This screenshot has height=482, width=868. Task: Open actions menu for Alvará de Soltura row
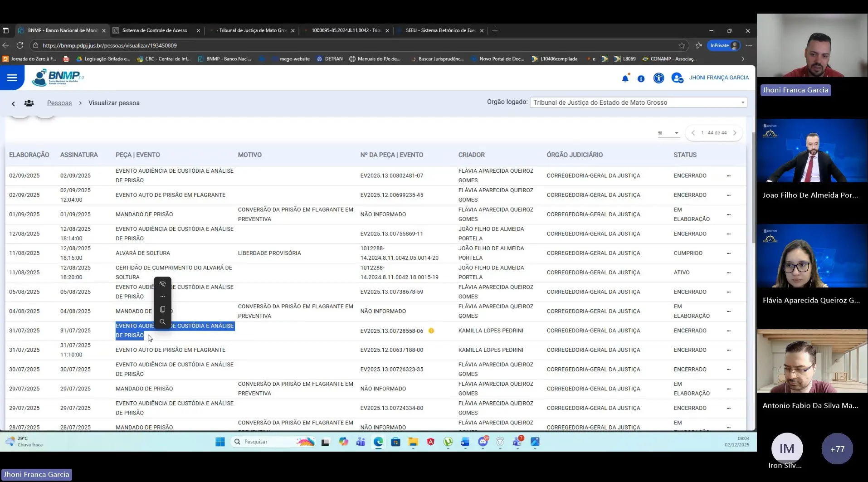tap(729, 253)
